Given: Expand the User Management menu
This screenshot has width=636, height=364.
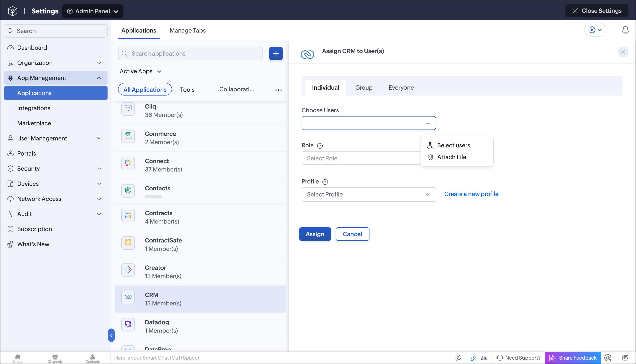Looking at the screenshot, I should click(x=55, y=138).
